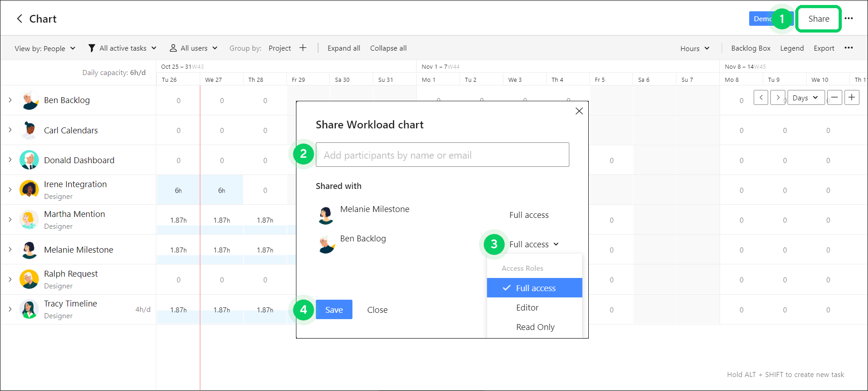
Task: Click the plus icon to add grouping
Action: 303,48
